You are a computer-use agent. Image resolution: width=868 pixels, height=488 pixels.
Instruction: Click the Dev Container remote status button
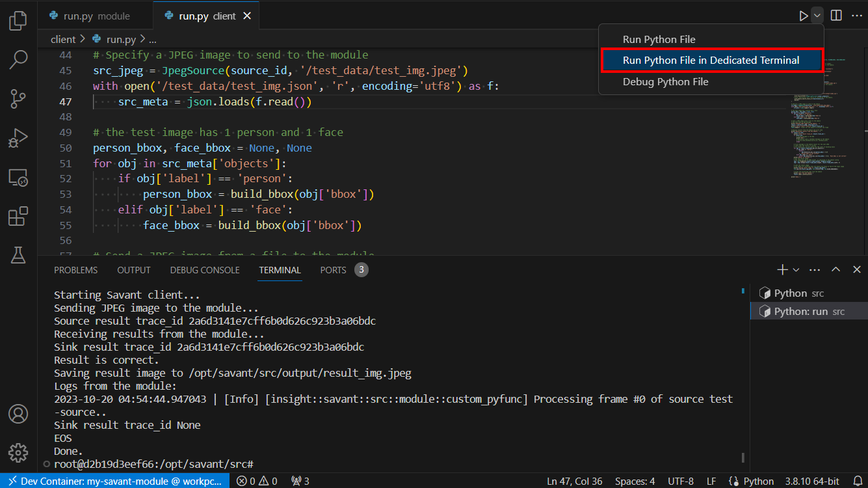115,481
